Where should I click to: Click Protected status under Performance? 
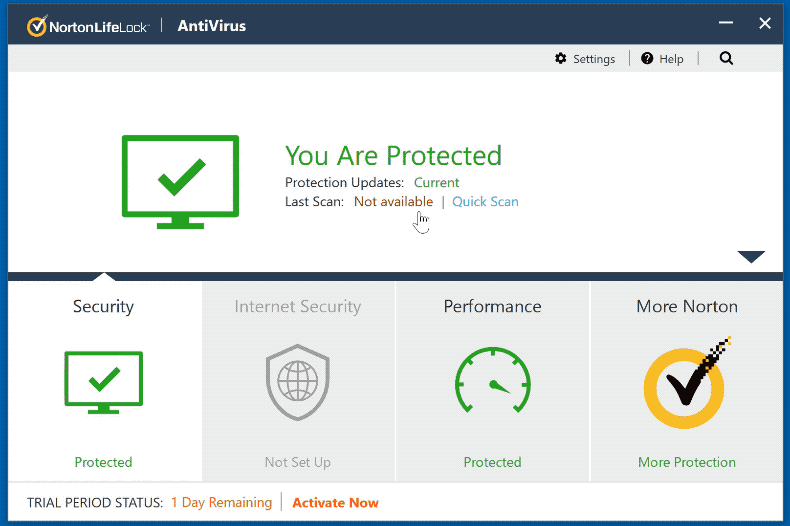(493, 462)
